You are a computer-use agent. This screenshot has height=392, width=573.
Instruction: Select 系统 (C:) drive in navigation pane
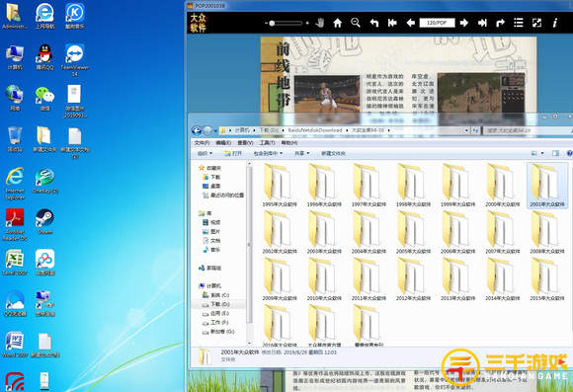215,295
